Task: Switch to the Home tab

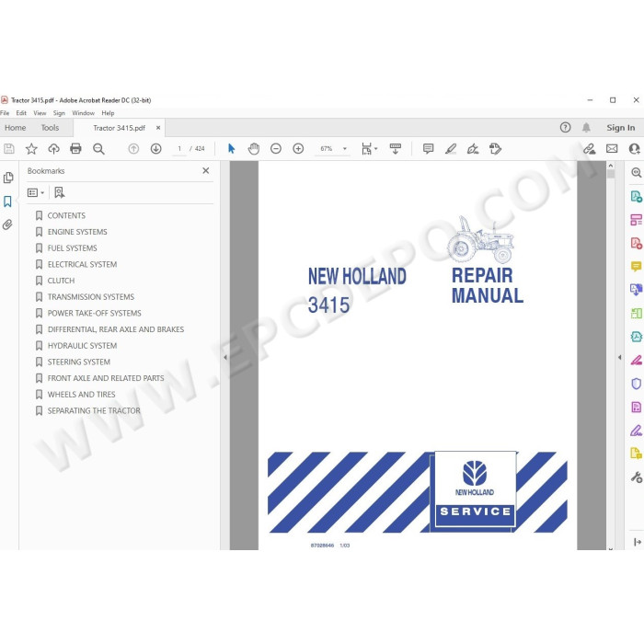Action: click(16, 128)
